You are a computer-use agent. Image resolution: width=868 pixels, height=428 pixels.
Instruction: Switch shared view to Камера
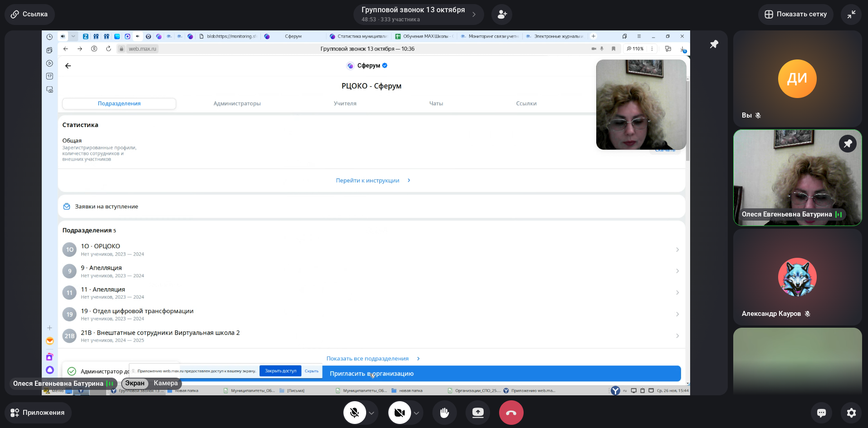(x=166, y=383)
